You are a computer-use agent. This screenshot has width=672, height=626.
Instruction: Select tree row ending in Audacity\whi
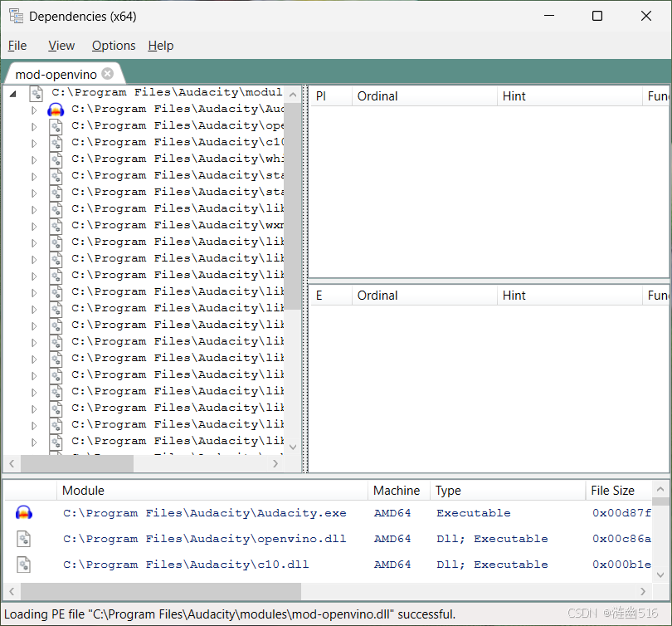178,159
